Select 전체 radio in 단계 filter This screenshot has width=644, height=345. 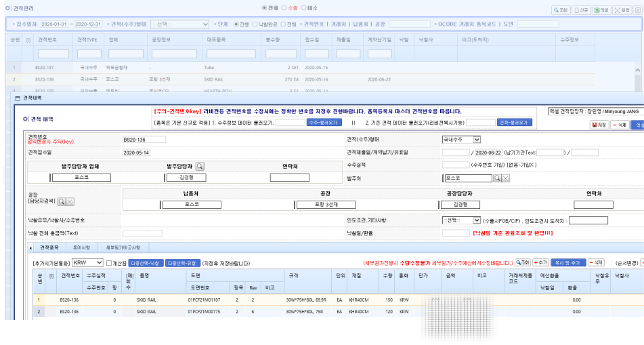pos(283,24)
